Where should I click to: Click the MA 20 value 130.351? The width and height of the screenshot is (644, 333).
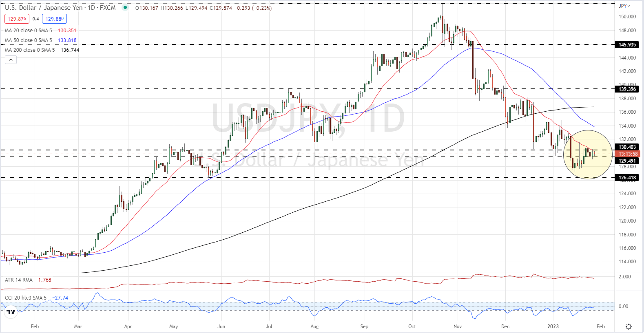coord(67,31)
